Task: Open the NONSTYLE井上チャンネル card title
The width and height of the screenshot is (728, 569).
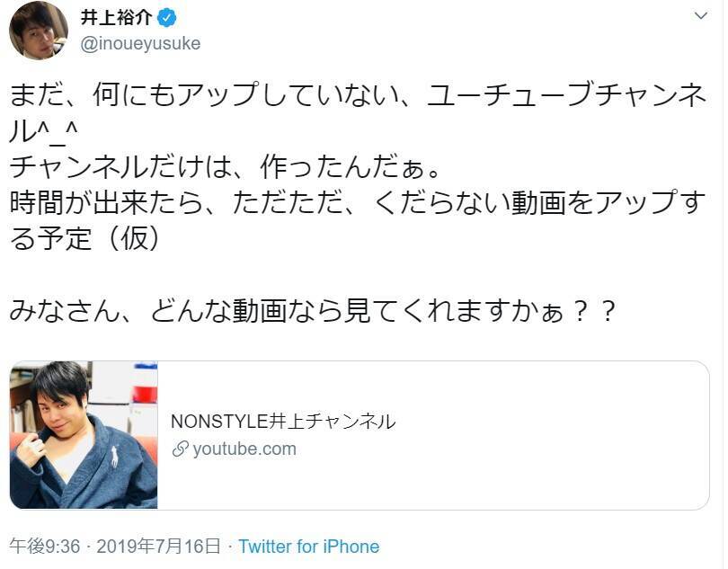Action: point(282,421)
